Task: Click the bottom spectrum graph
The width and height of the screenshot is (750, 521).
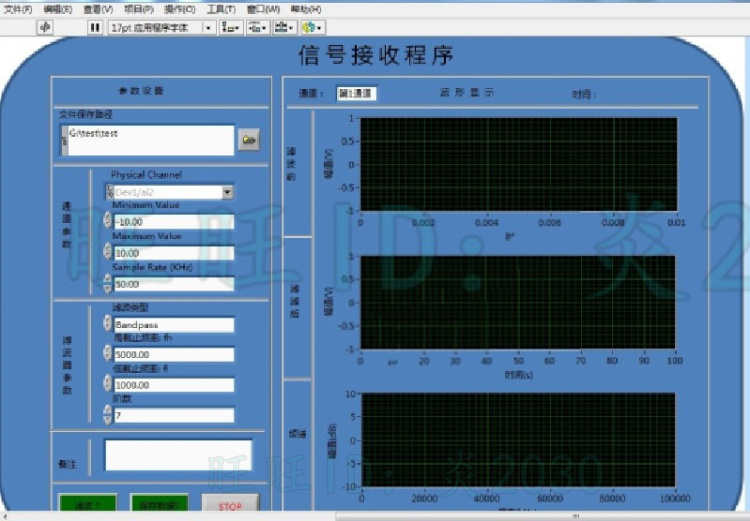Action: click(x=518, y=440)
